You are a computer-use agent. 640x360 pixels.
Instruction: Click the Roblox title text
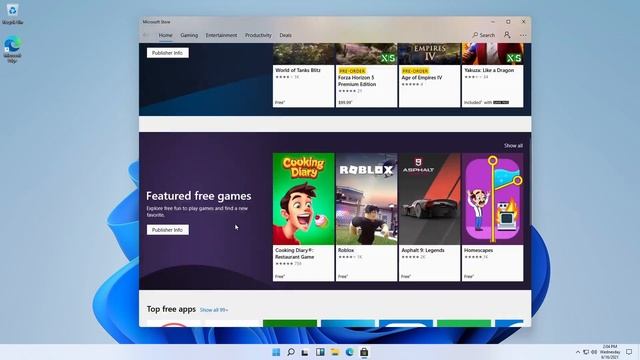(x=346, y=250)
